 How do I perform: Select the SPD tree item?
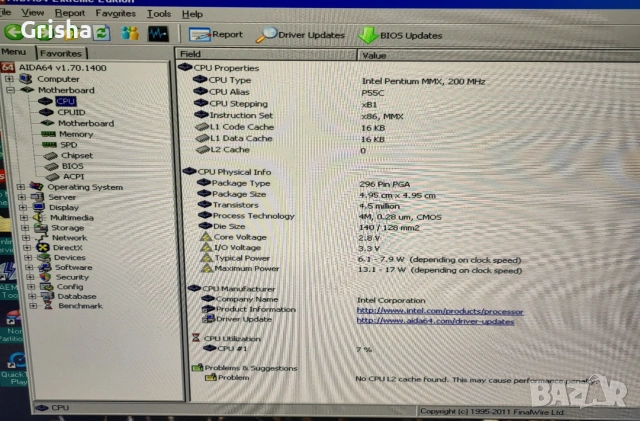[x=69, y=145]
